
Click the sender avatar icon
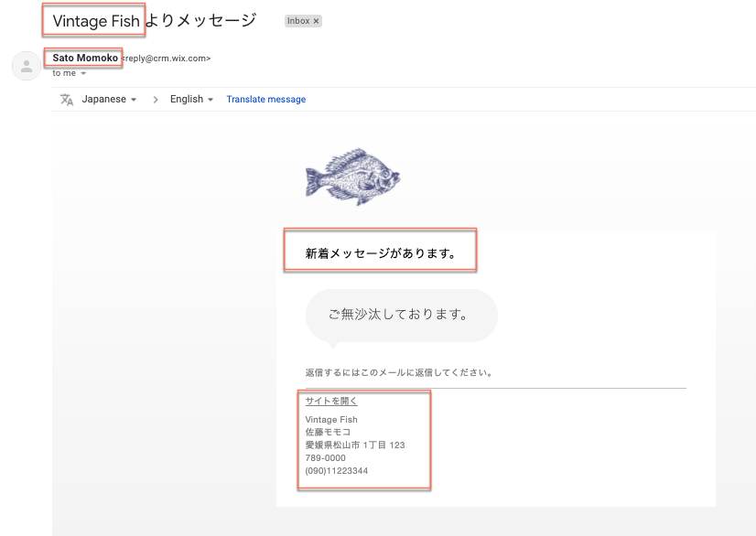[27, 66]
